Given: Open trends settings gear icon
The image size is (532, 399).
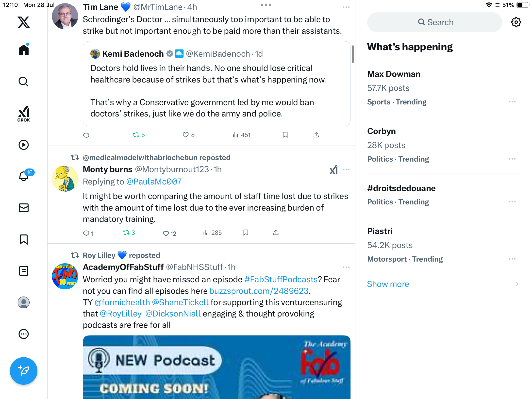Looking at the screenshot, I should (x=516, y=22).
